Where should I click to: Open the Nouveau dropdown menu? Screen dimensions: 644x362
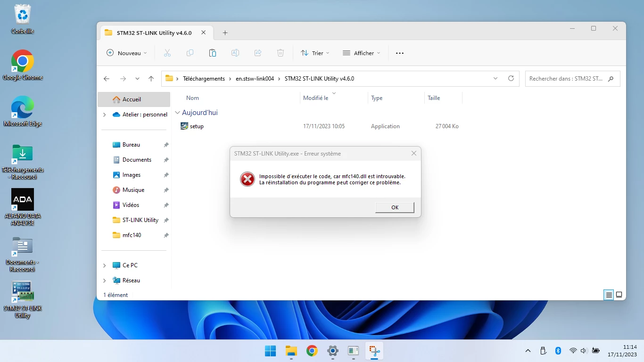click(x=127, y=53)
